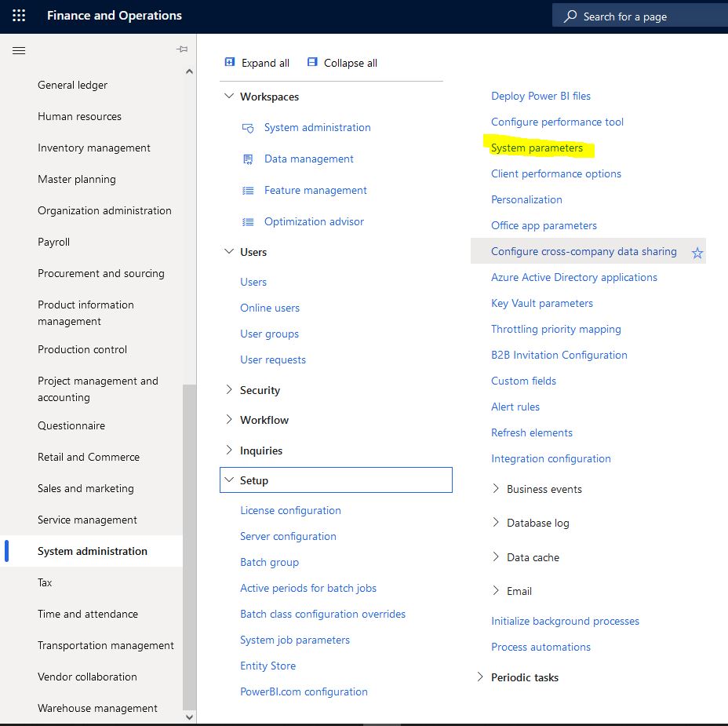Open Throttling priority mapping

tap(555, 330)
